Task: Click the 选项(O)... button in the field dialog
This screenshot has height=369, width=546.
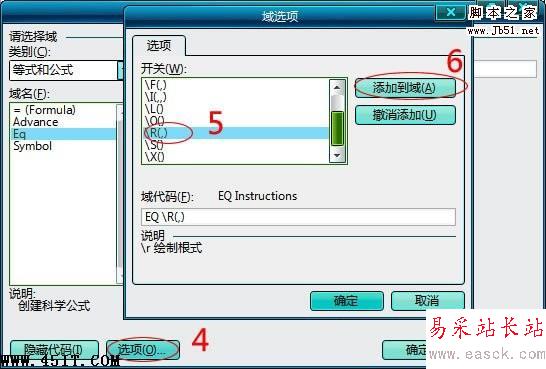Action: [143, 350]
